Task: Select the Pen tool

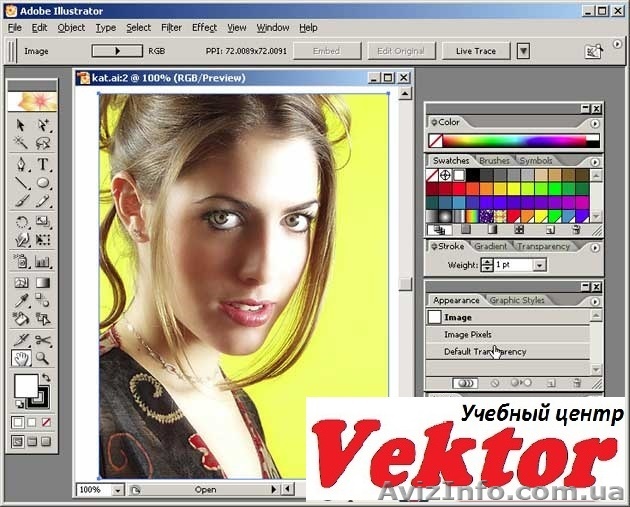Action: [x=21, y=164]
